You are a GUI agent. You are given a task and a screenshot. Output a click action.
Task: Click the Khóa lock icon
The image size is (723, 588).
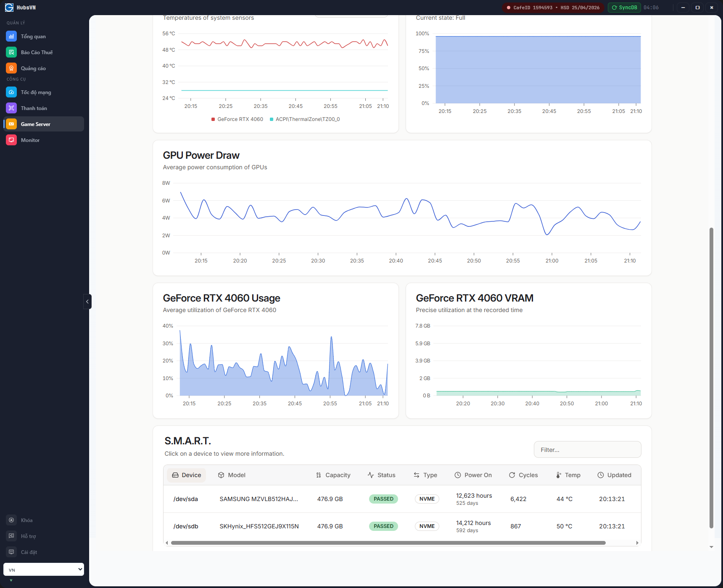(11, 520)
